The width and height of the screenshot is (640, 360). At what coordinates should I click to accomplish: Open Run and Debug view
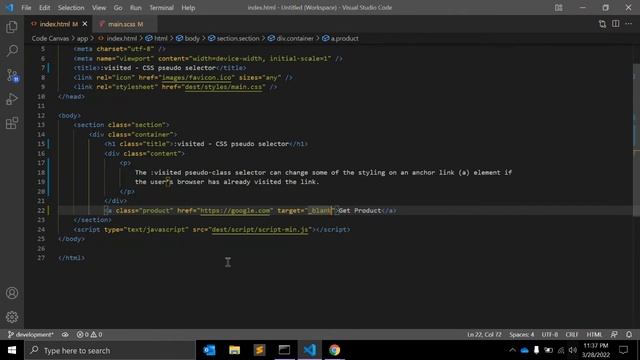tap(12, 99)
